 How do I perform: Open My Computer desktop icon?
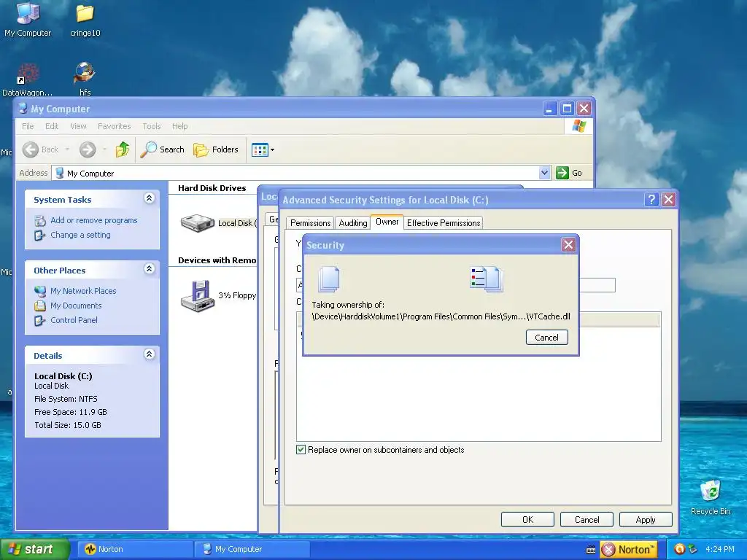coord(28,20)
